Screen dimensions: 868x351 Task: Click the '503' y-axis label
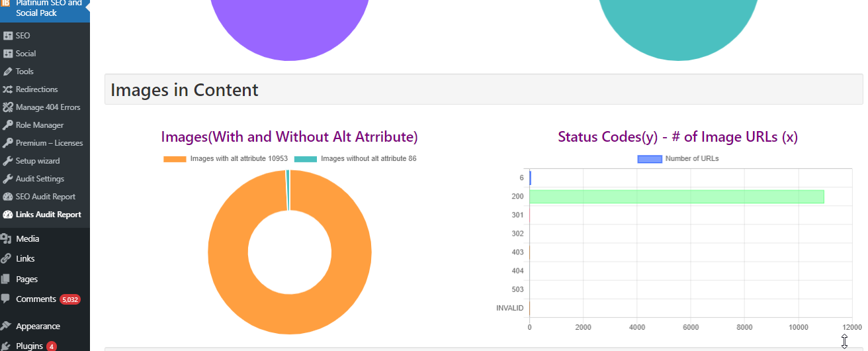click(517, 289)
